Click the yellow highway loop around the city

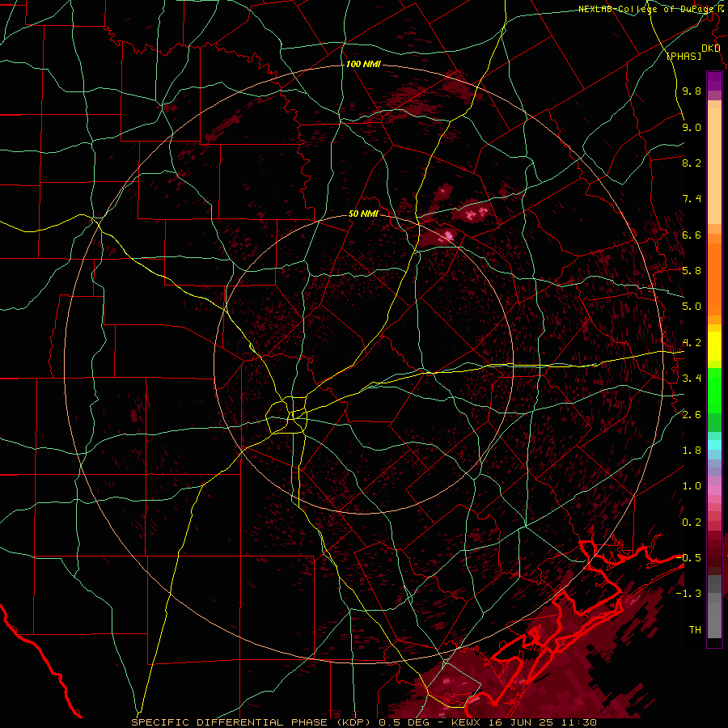(x=287, y=415)
